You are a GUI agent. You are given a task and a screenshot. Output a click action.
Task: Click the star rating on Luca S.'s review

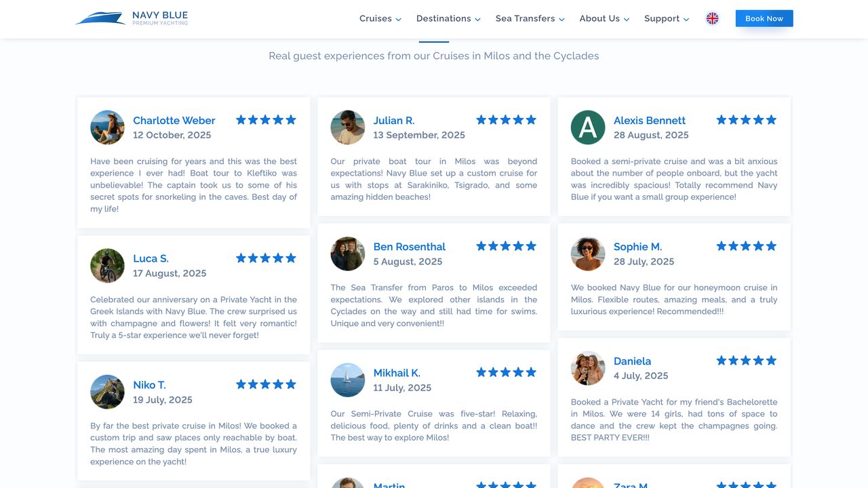[266, 258]
